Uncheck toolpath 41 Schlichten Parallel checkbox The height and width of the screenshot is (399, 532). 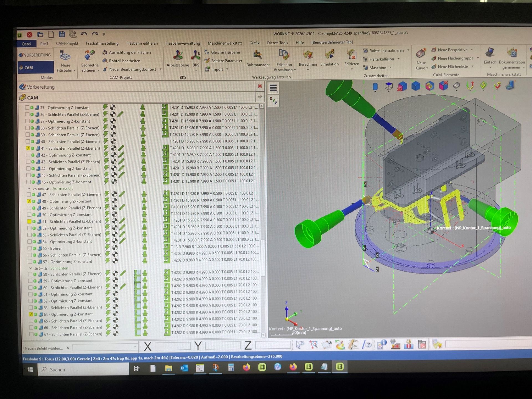28,148
